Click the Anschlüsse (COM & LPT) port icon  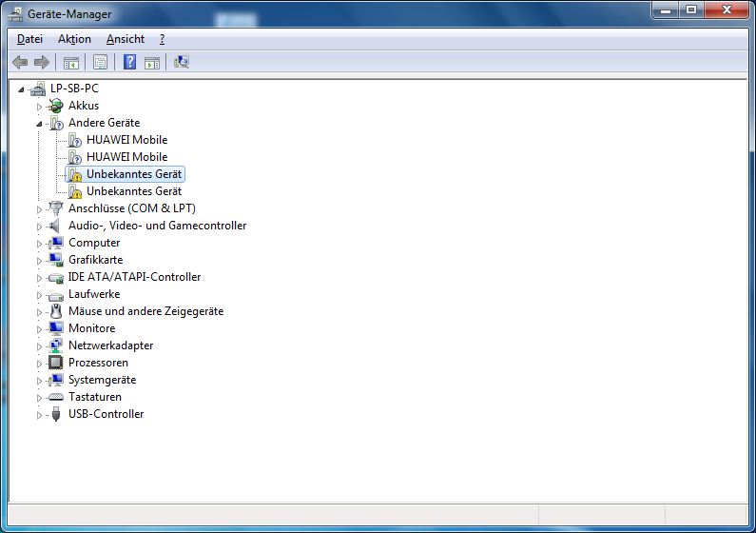pyautogui.click(x=56, y=208)
